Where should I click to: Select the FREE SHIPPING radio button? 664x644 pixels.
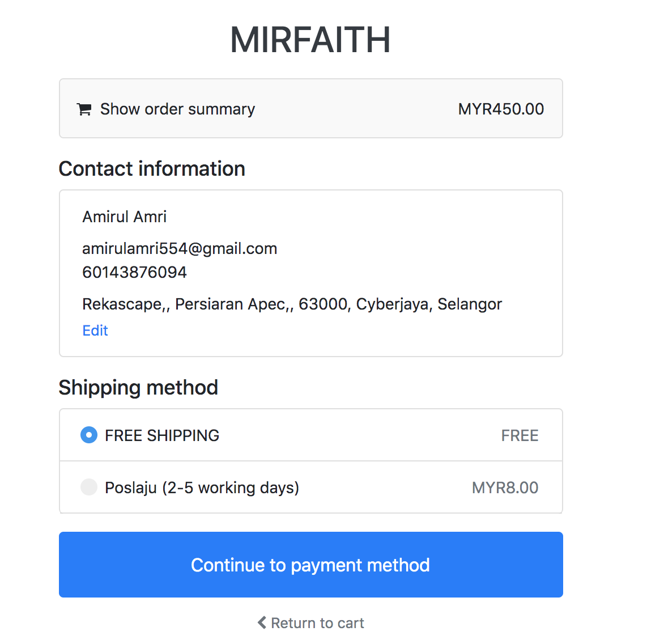[x=89, y=435]
